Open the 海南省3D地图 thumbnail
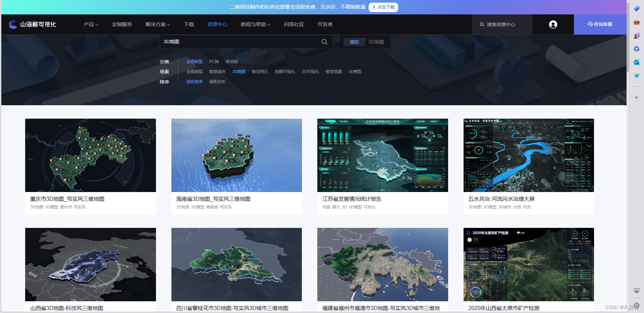Screen dimensions: 644x313 (x=236, y=155)
